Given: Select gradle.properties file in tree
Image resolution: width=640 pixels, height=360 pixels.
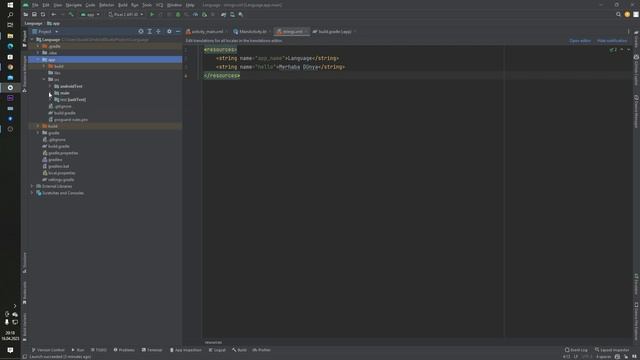Looking at the screenshot, I should point(60,153).
